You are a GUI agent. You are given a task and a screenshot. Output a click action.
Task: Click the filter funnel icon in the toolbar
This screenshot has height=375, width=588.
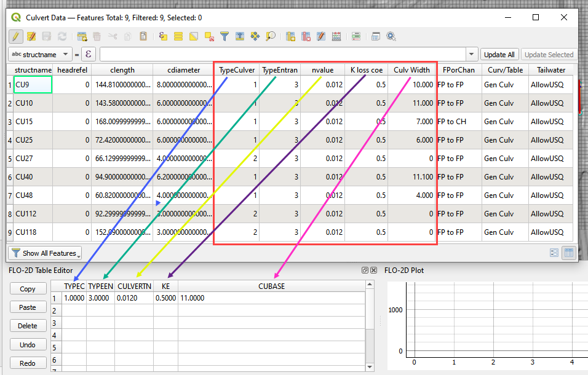click(224, 37)
